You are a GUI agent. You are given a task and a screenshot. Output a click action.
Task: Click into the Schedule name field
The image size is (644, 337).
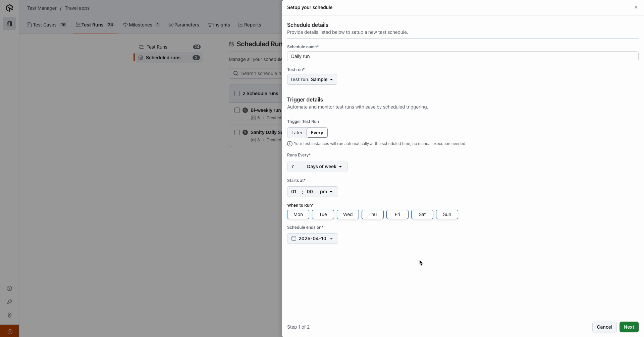pos(463,56)
